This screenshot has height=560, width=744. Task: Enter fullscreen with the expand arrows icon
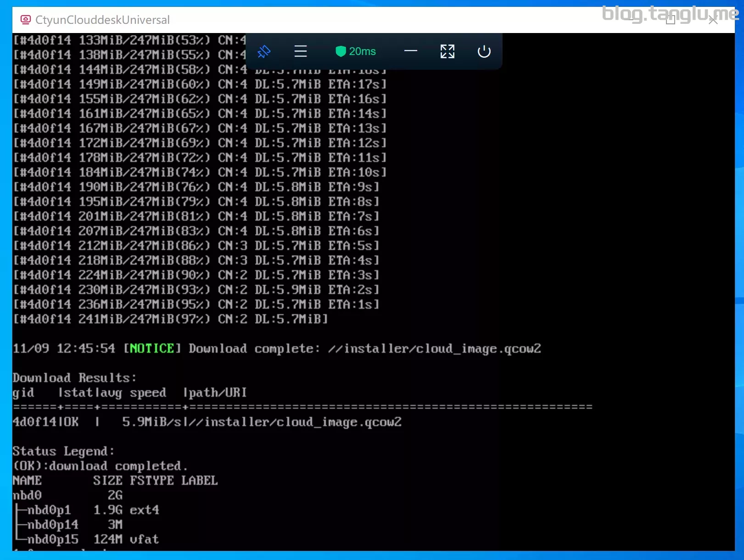(x=448, y=51)
